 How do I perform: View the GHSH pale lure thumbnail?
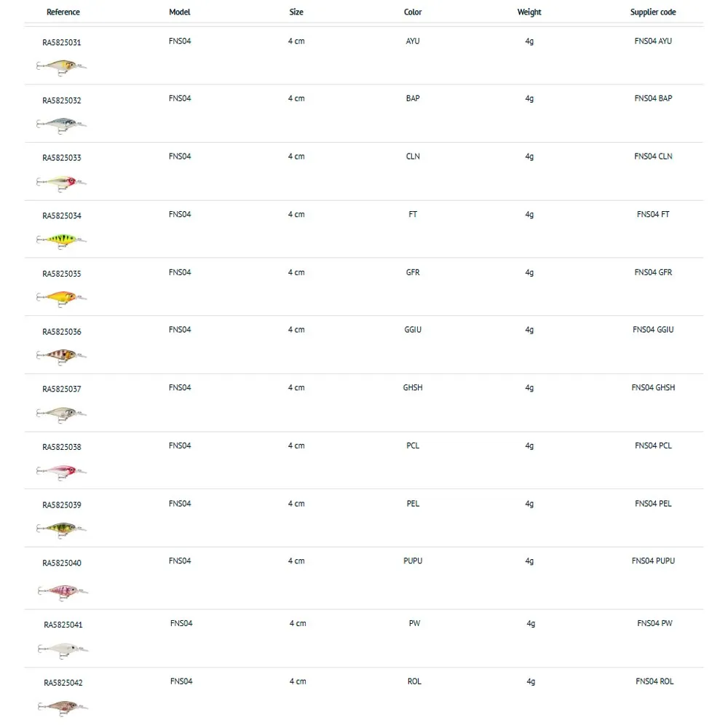click(x=62, y=414)
